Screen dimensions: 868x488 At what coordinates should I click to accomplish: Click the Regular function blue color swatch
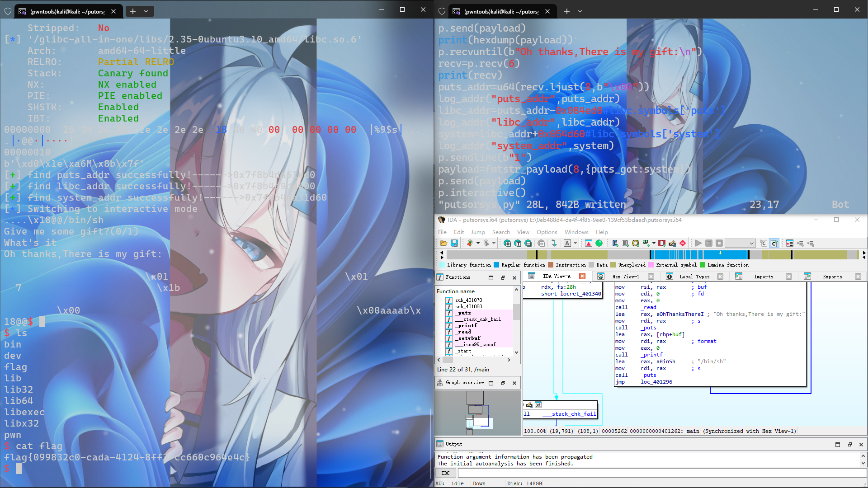[496, 265]
